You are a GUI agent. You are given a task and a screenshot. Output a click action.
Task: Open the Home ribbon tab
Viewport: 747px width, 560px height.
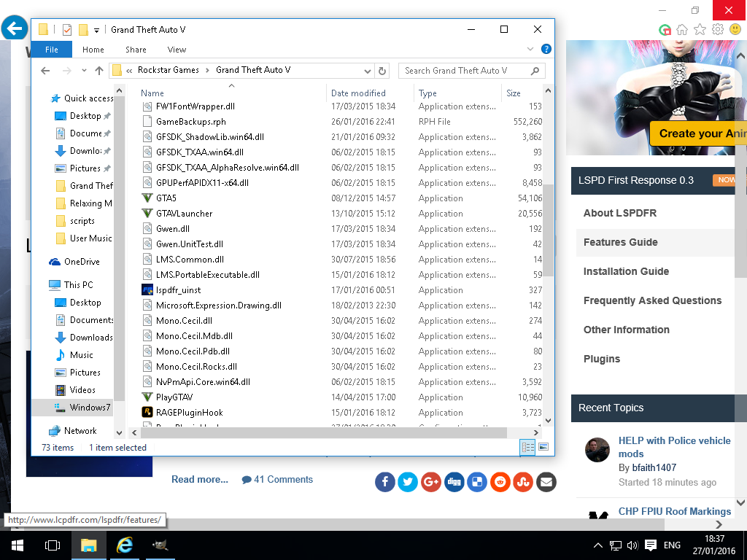pyautogui.click(x=93, y=50)
